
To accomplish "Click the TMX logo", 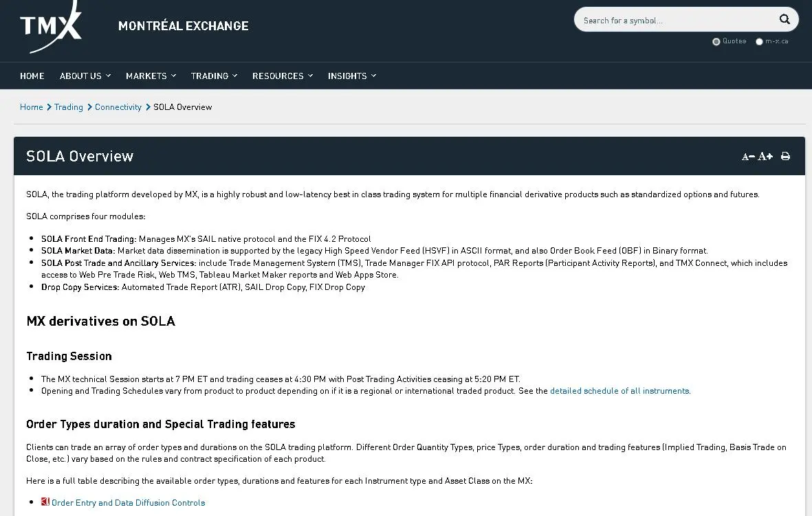I will tap(51, 27).
